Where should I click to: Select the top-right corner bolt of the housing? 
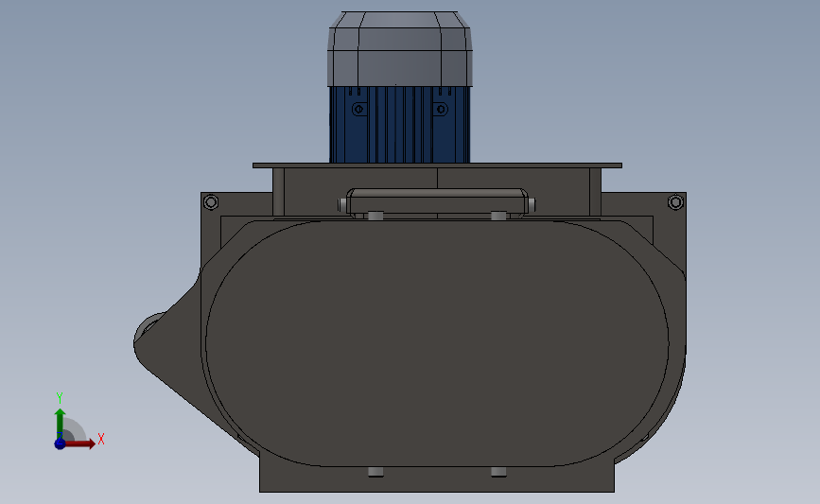click(x=675, y=201)
